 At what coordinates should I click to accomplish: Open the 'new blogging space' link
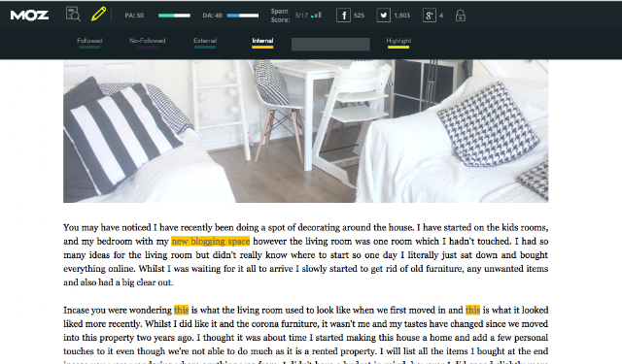pos(211,242)
